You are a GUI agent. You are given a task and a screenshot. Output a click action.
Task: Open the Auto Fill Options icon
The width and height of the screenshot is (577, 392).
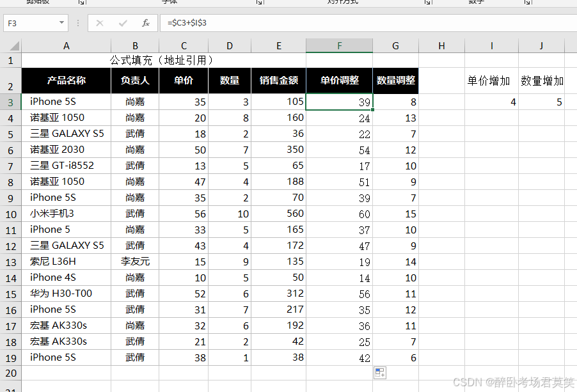pos(380,373)
